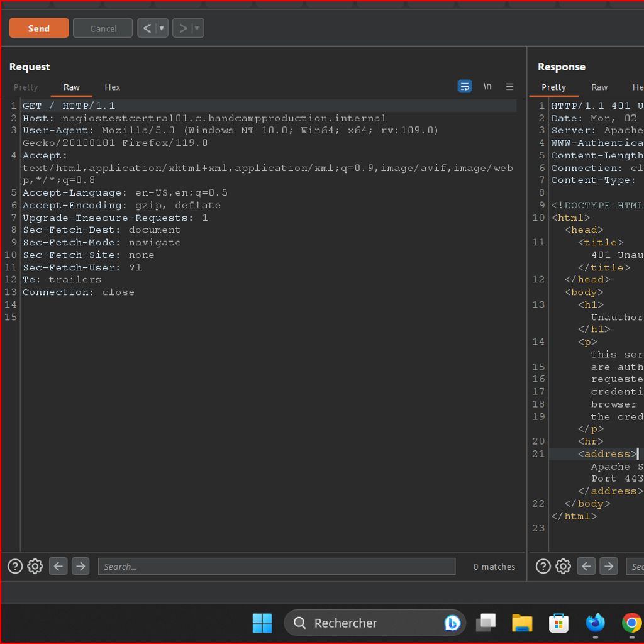Image resolution: width=644 pixels, height=644 pixels.
Task: Select the Request Raw tab
Action: pyautogui.click(x=72, y=87)
